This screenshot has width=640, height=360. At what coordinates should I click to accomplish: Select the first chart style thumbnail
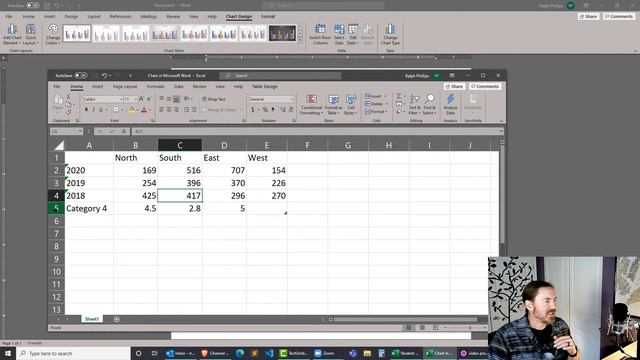pyautogui.click(x=77, y=33)
